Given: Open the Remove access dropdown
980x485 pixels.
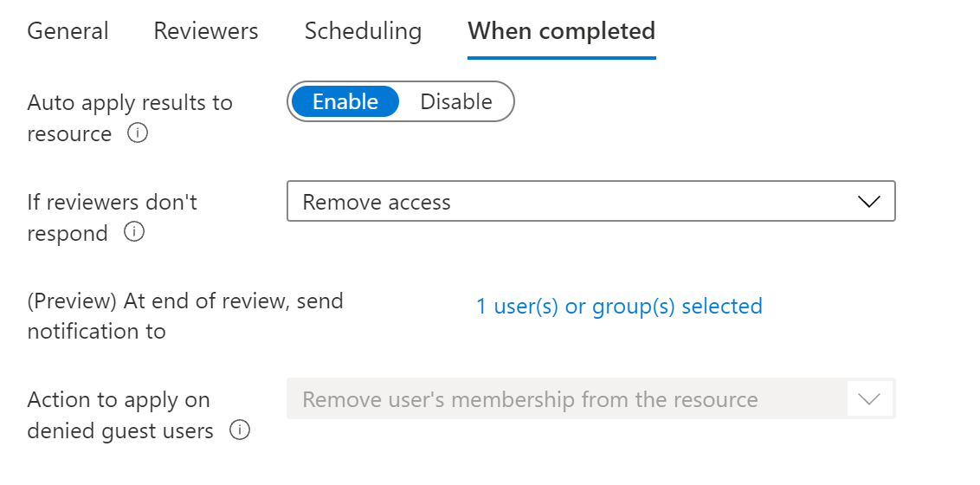Looking at the screenshot, I should (590, 202).
